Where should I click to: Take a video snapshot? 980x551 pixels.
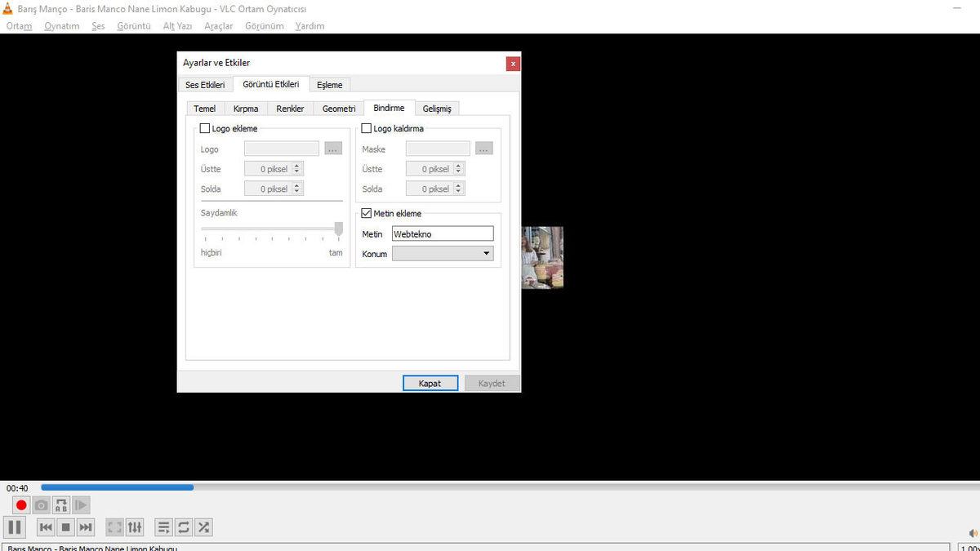point(41,504)
